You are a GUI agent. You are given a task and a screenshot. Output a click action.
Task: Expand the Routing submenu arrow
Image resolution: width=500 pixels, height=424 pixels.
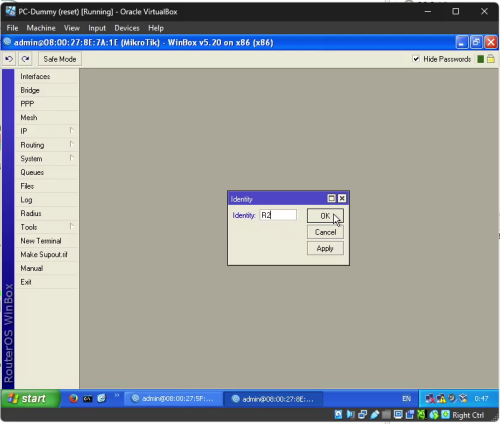[71, 144]
